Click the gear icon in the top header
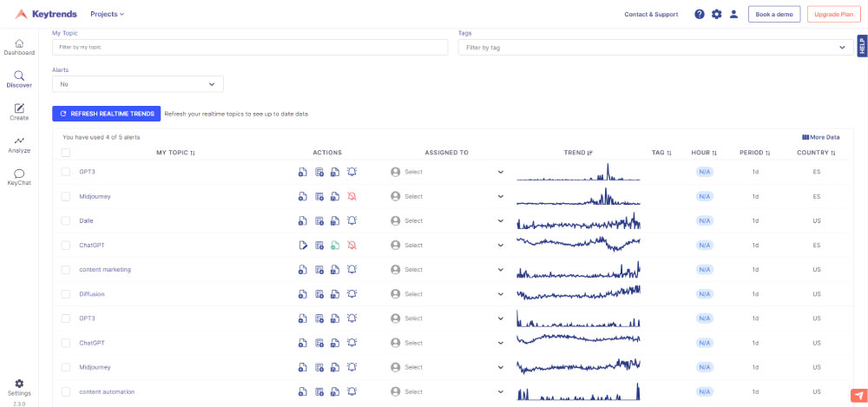Screen dimensions: 868x407 click(716, 15)
